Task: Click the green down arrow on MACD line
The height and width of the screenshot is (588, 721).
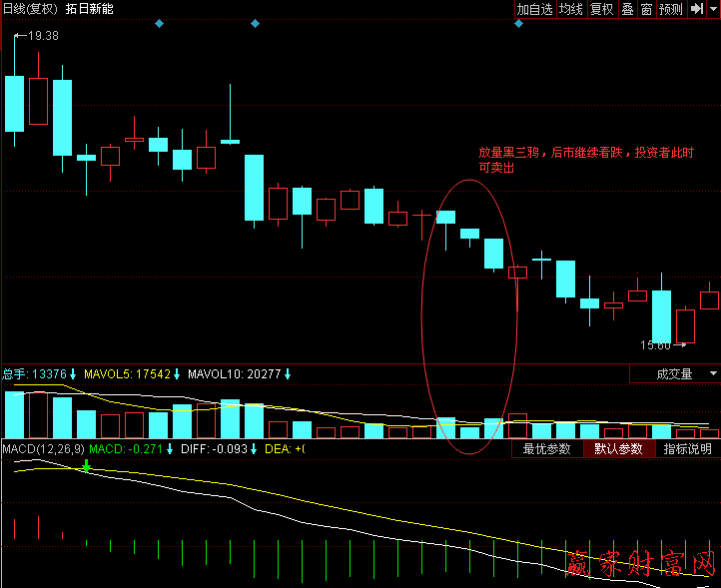Action: coord(87,466)
